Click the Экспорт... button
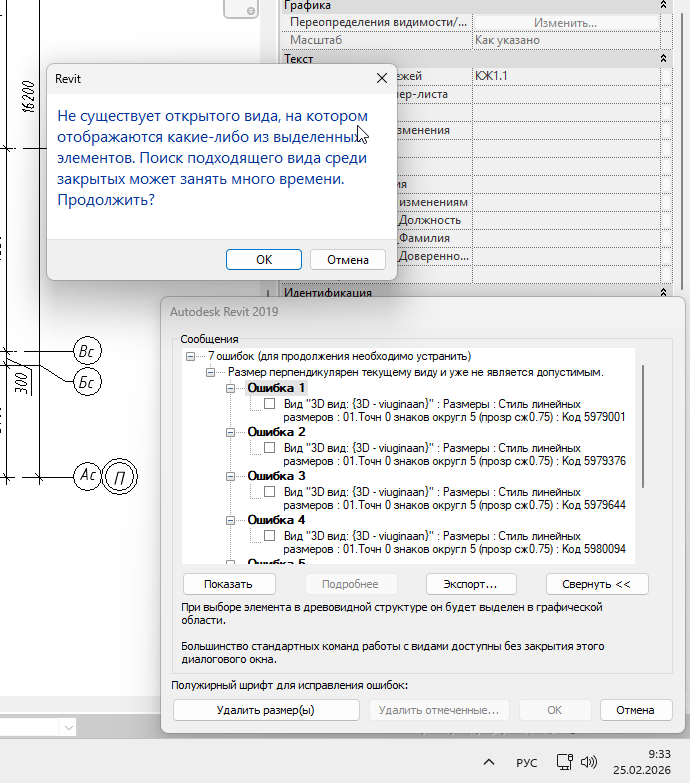This screenshot has height=783, width=690. [x=471, y=584]
